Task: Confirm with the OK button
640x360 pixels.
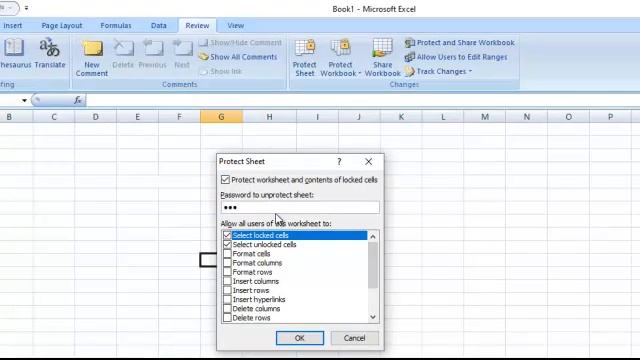Action: [x=300, y=338]
